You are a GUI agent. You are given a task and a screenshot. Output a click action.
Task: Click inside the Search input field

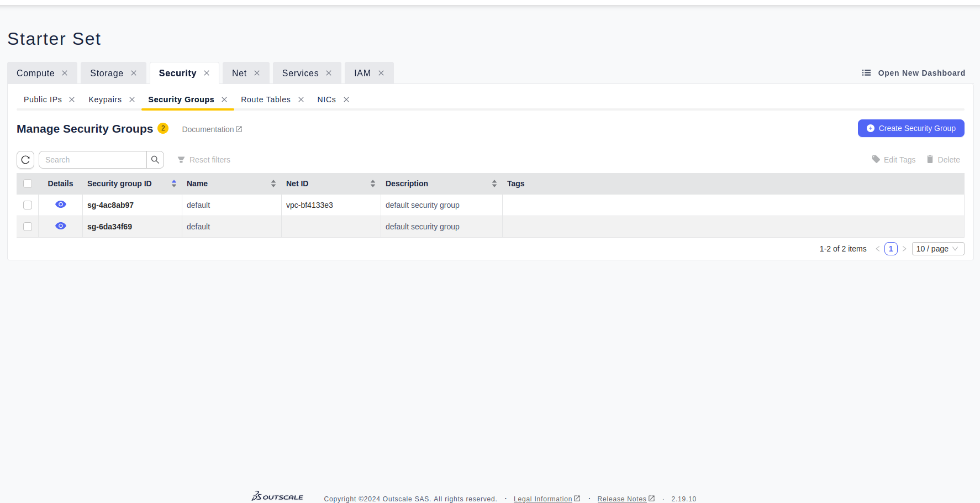coord(93,160)
